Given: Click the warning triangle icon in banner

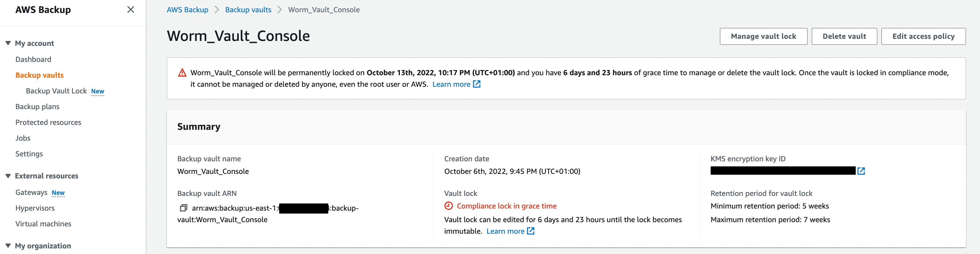Looking at the screenshot, I should [x=182, y=72].
